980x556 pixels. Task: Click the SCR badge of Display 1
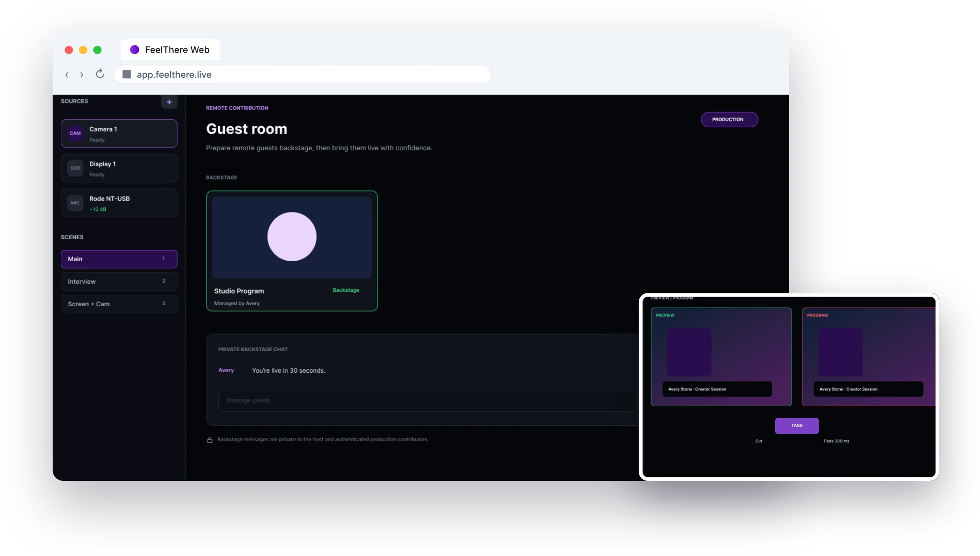click(75, 168)
